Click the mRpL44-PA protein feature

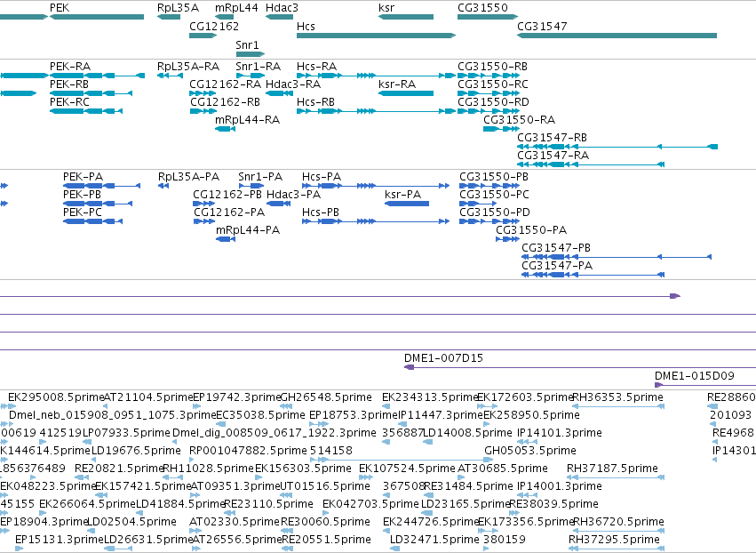click(226, 239)
